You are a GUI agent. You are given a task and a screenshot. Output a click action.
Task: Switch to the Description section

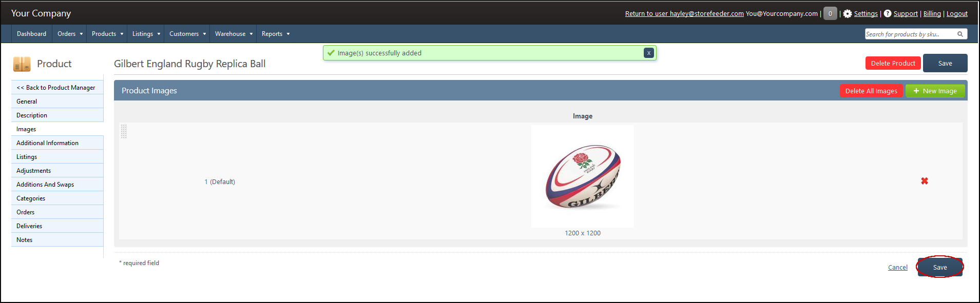57,115
